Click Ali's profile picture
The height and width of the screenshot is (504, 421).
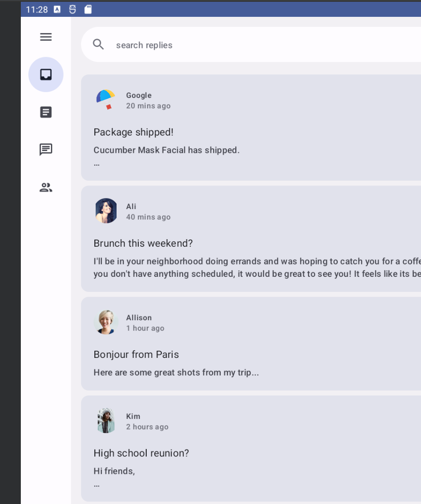pos(106,211)
